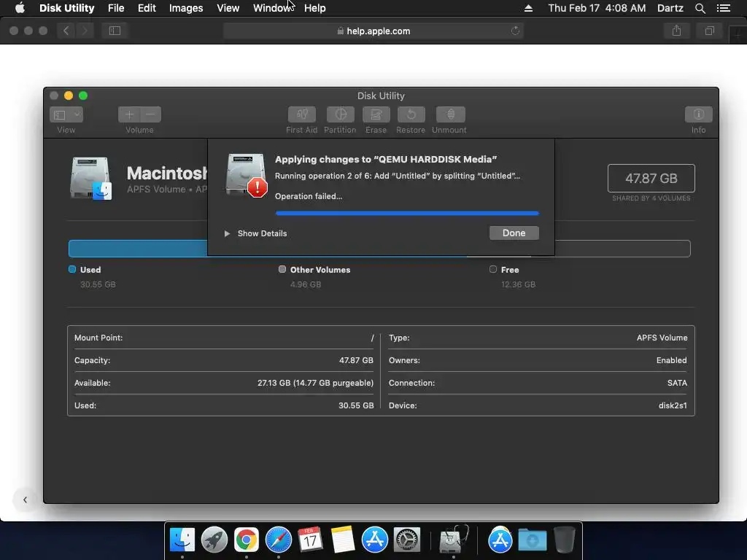The image size is (747, 560).
Task: Open the Window menu
Action: (271, 8)
